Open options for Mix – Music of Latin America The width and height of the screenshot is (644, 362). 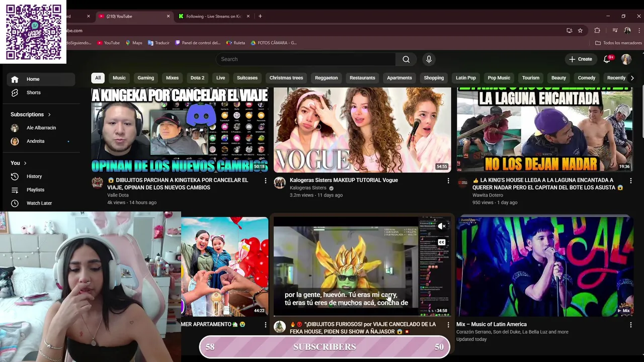click(x=631, y=325)
